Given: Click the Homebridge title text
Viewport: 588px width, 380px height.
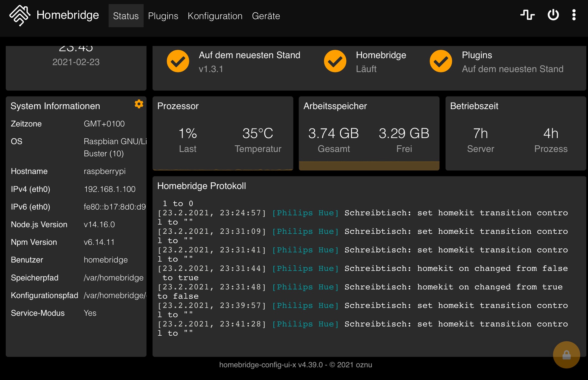Looking at the screenshot, I should [x=68, y=15].
